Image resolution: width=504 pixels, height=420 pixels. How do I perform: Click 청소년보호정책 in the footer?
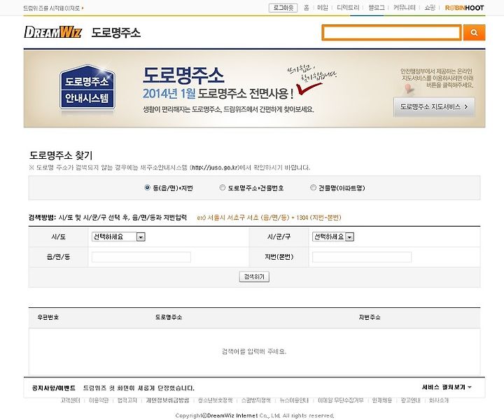coord(215,400)
